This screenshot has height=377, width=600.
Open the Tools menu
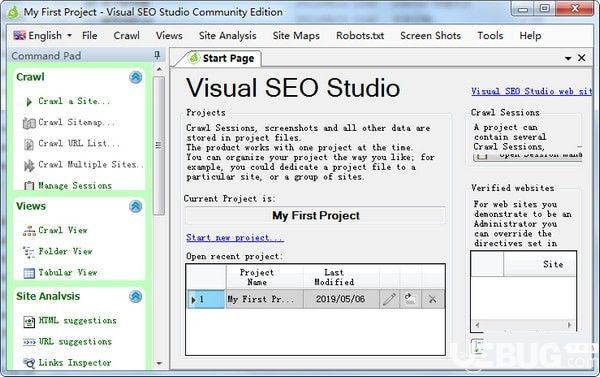pos(490,36)
